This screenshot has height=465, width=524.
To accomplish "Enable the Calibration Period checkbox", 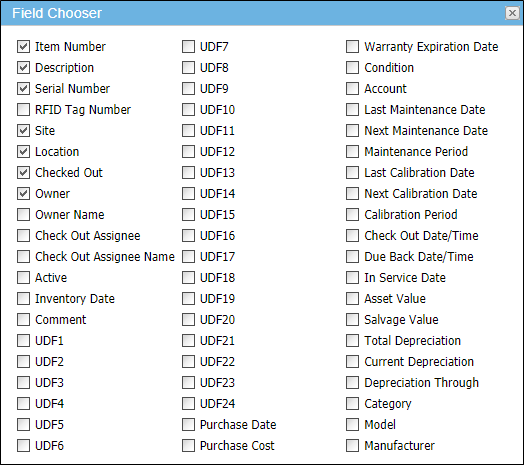I will click(353, 214).
